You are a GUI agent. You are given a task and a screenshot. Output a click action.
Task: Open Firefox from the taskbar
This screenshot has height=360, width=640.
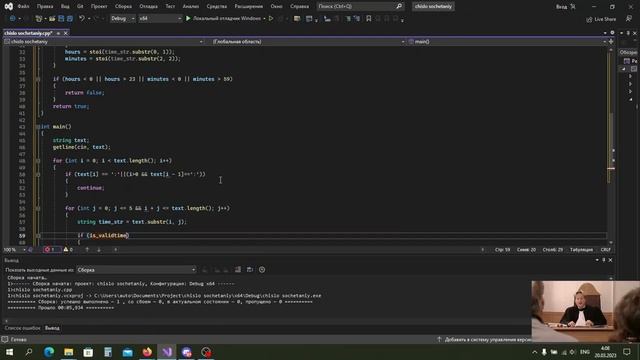click(x=147, y=352)
